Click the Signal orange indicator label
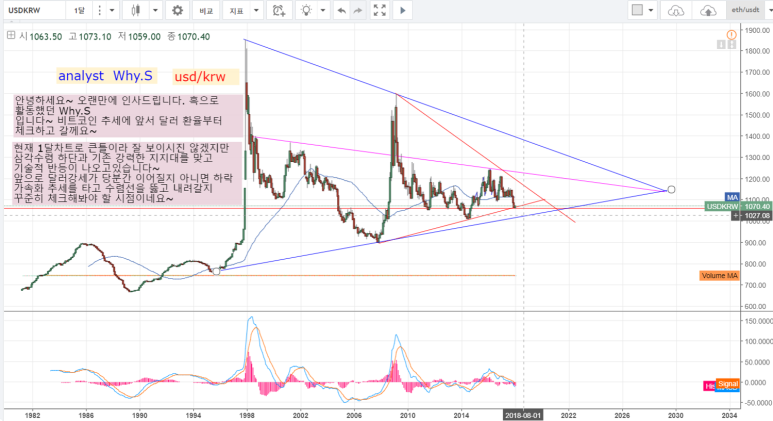The width and height of the screenshot is (773, 421). click(x=728, y=383)
